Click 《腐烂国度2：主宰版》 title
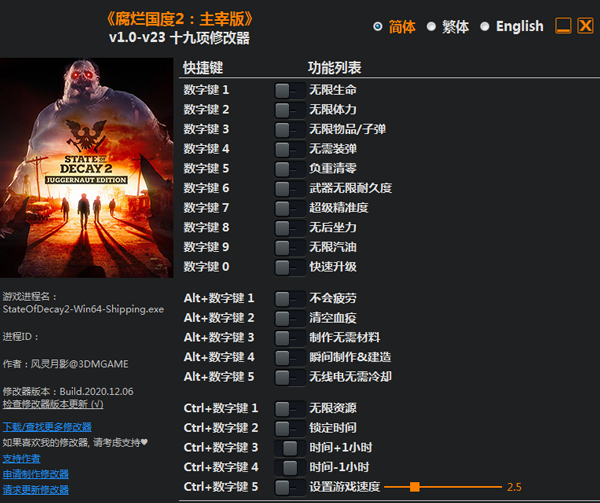The width and height of the screenshot is (600, 503). tap(179, 19)
